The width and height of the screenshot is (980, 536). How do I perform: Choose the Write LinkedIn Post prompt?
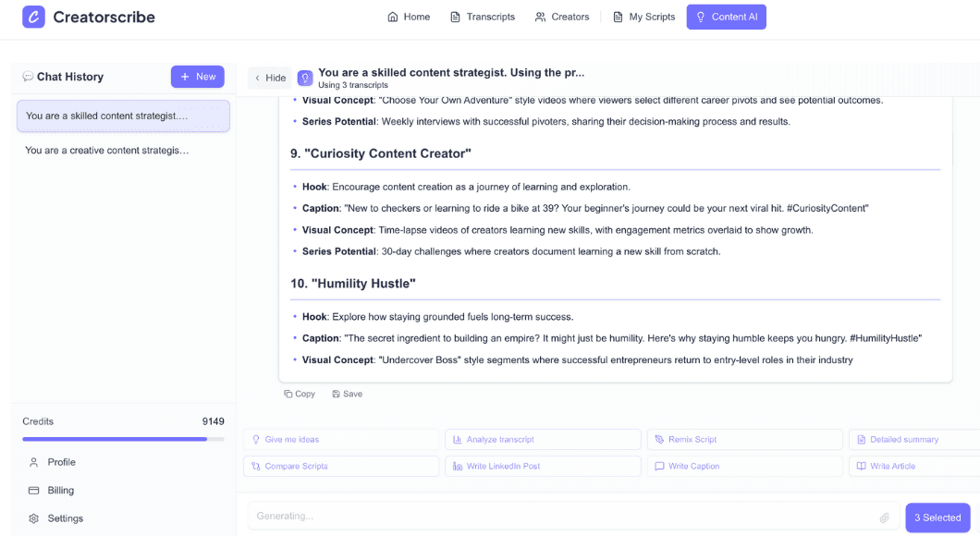[x=543, y=467]
